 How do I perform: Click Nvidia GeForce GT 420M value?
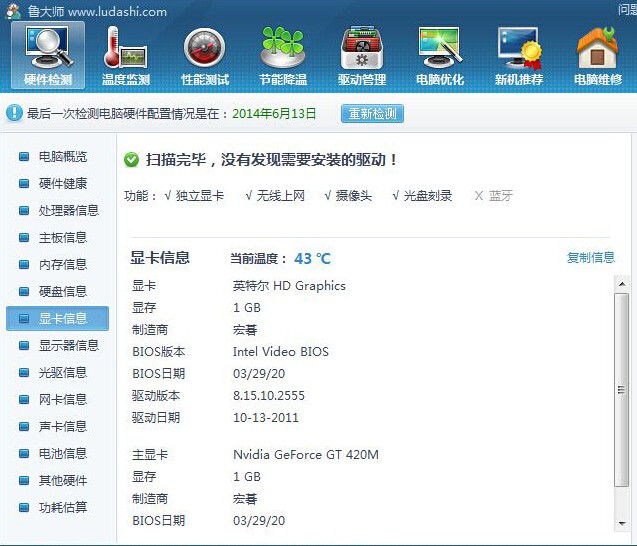[306, 455]
